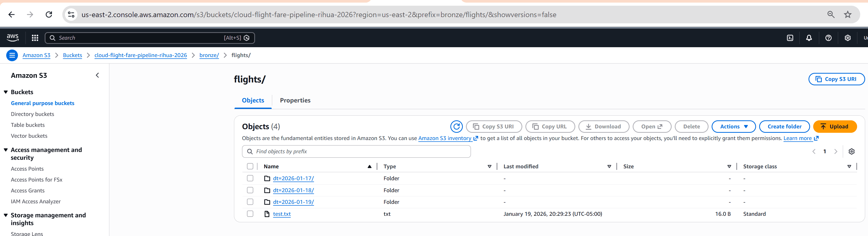Screen dimensions: 868x236
Task: Open the S3 navigation hamburger menu
Action: point(12,55)
